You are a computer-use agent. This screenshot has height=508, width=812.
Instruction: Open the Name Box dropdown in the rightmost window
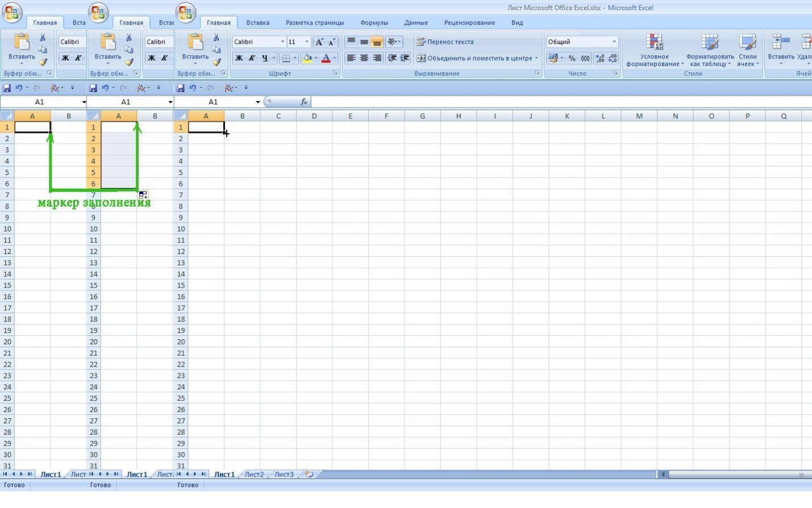coord(257,102)
